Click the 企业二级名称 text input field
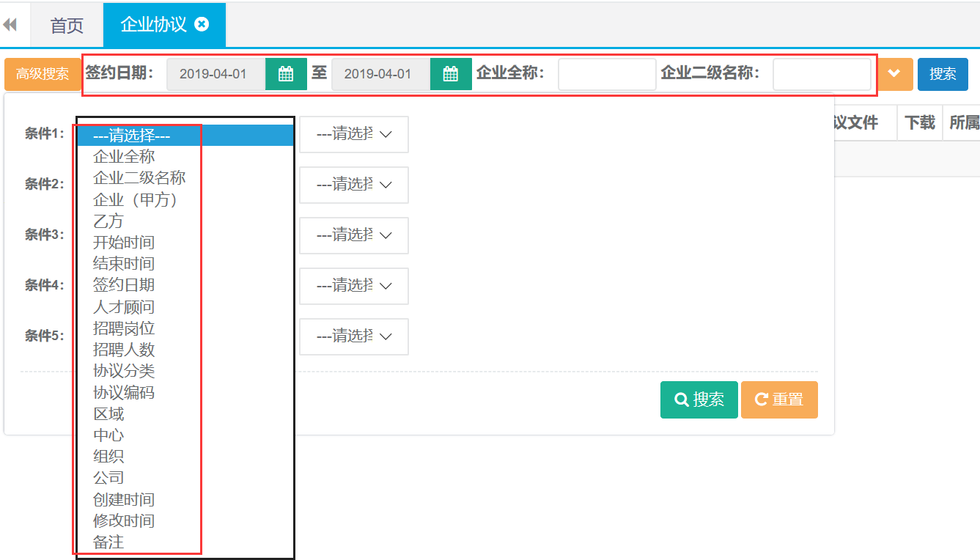 (822, 74)
